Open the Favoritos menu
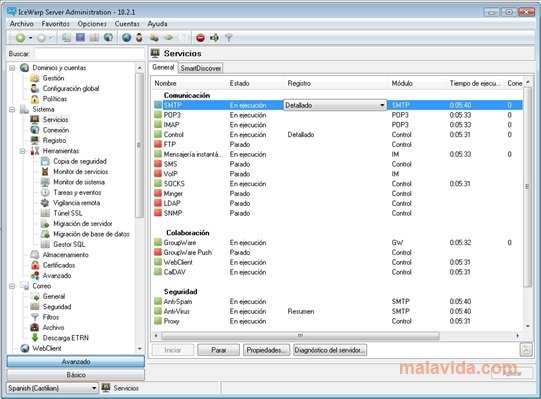Screen dimensions: 541x399 (56, 24)
